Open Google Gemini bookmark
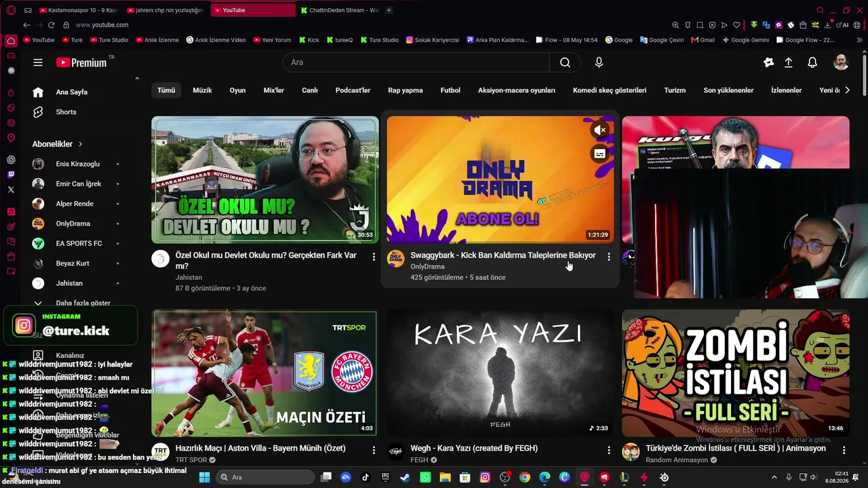 coord(746,40)
